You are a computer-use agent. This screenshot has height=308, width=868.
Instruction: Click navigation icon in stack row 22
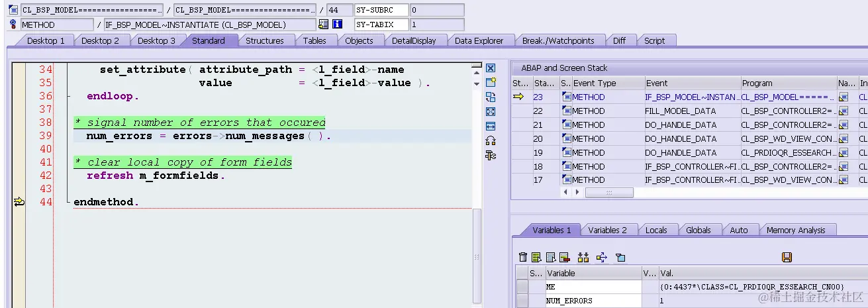(x=844, y=111)
